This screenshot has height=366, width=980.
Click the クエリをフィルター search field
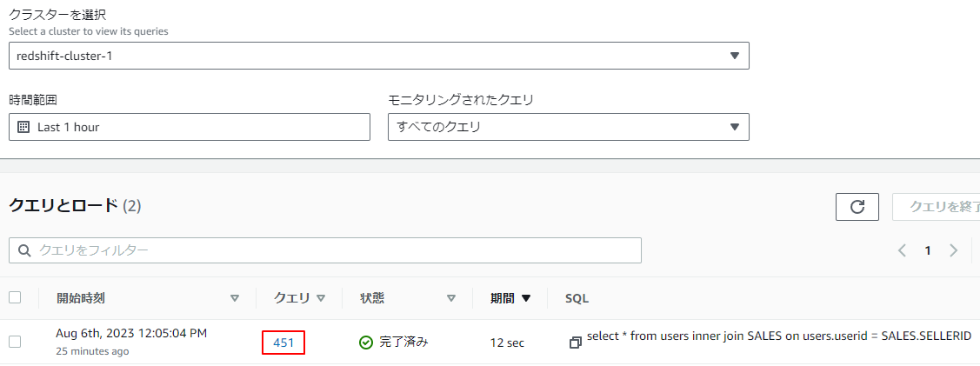[x=330, y=250]
